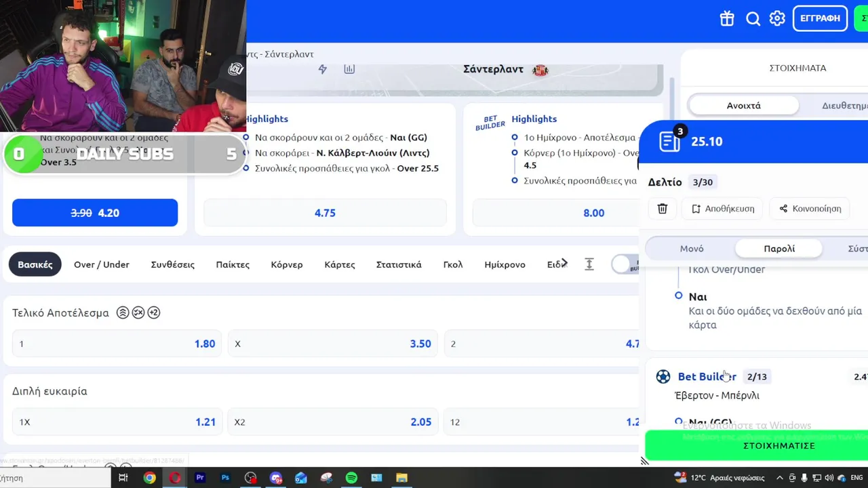Image resolution: width=868 pixels, height=488 pixels.
Task: Select the Μονό betslip tab
Action: point(692,249)
